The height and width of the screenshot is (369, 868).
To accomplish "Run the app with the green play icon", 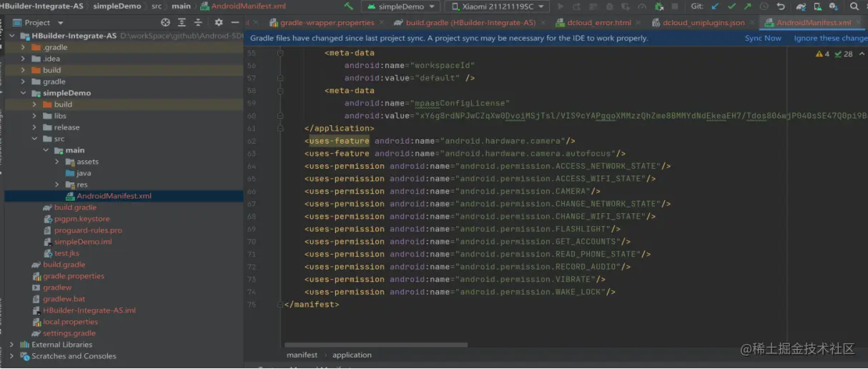I will 560,6.
